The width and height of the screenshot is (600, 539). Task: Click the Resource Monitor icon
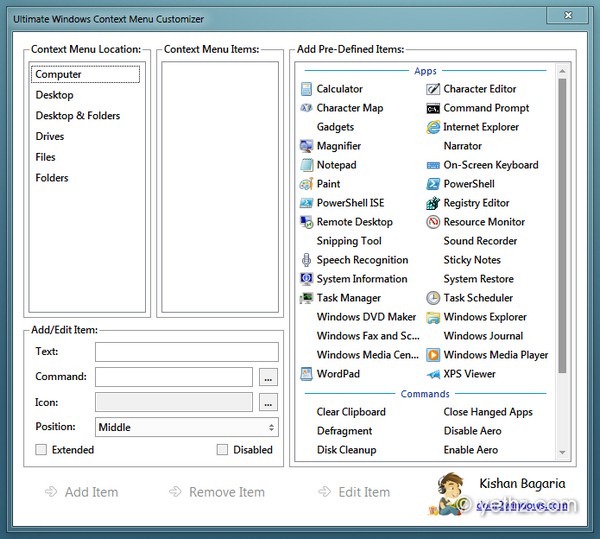coord(433,222)
